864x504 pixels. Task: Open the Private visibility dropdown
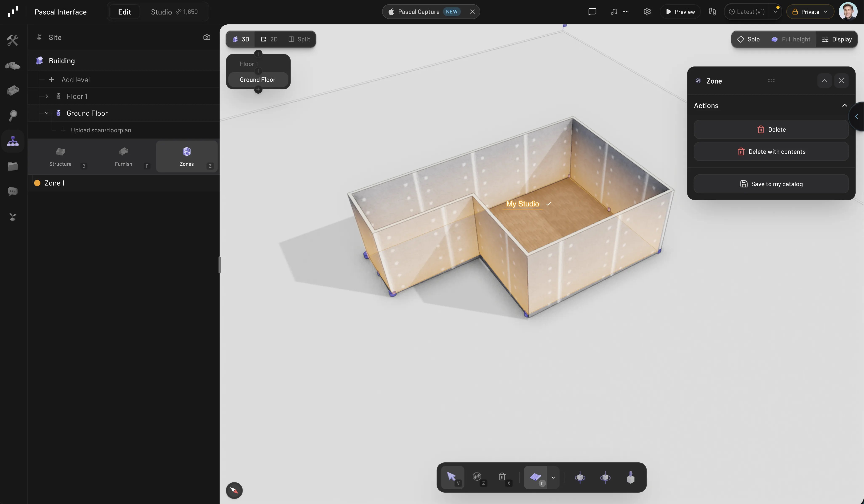click(x=810, y=12)
